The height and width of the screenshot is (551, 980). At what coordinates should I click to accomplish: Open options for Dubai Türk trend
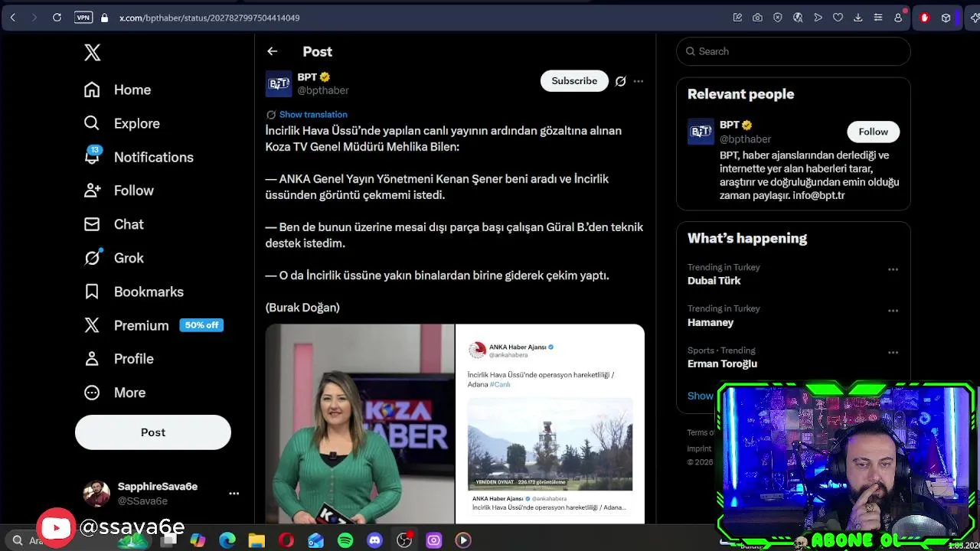[x=893, y=269]
